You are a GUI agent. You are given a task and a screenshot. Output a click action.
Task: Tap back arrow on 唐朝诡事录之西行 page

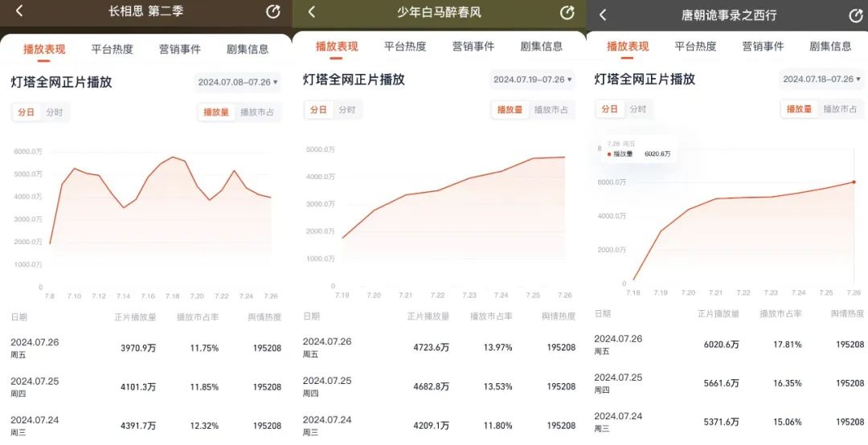click(603, 14)
